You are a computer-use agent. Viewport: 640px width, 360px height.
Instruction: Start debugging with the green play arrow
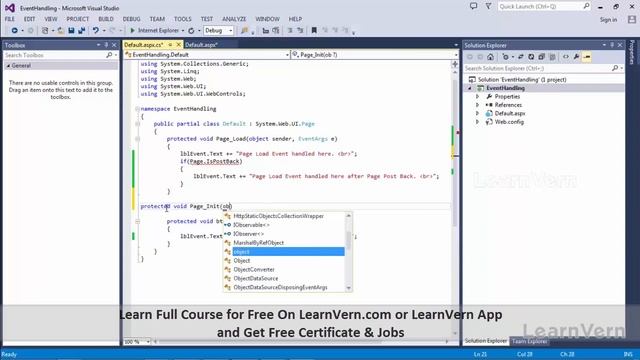tap(132, 31)
